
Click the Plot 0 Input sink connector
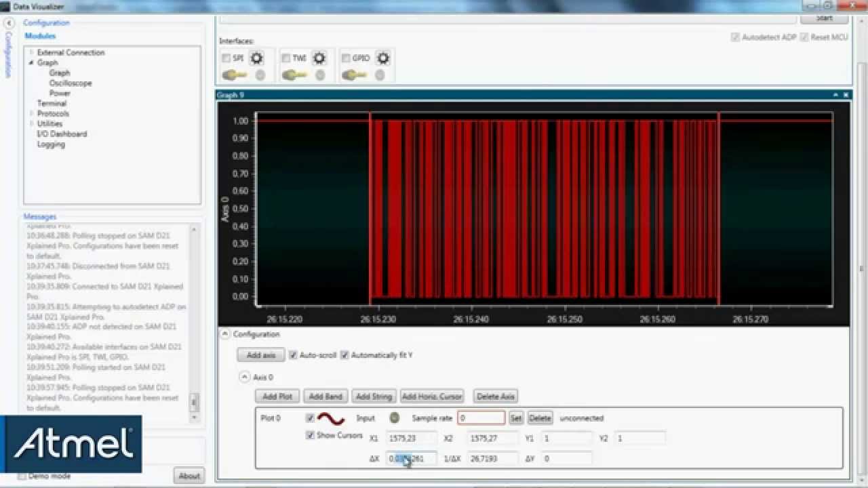pos(395,418)
